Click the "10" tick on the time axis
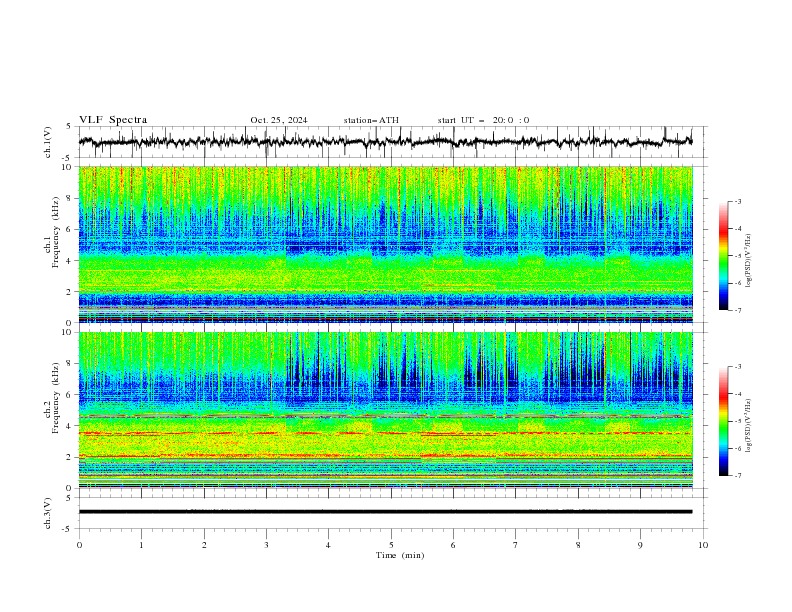This screenshot has height=612, width=792. (703, 545)
